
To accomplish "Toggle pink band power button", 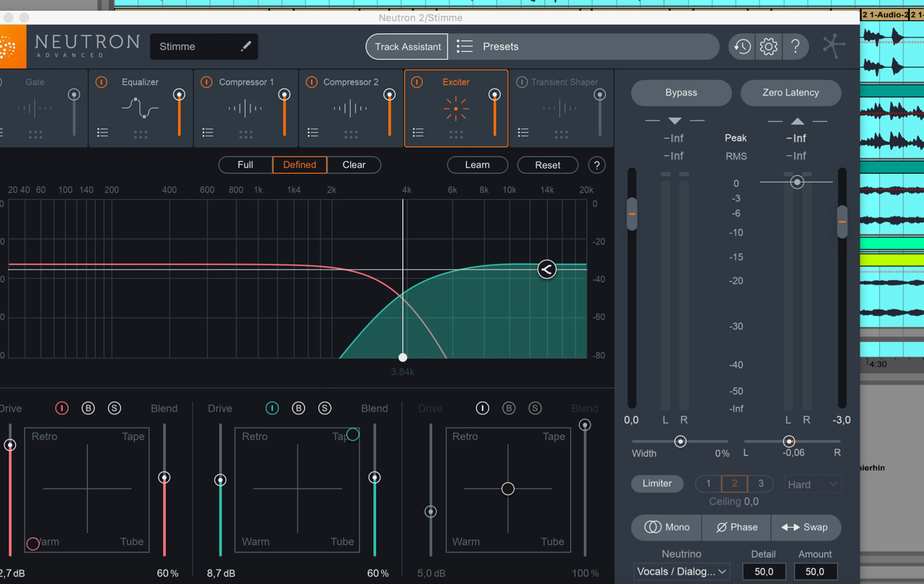I will [x=62, y=409].
